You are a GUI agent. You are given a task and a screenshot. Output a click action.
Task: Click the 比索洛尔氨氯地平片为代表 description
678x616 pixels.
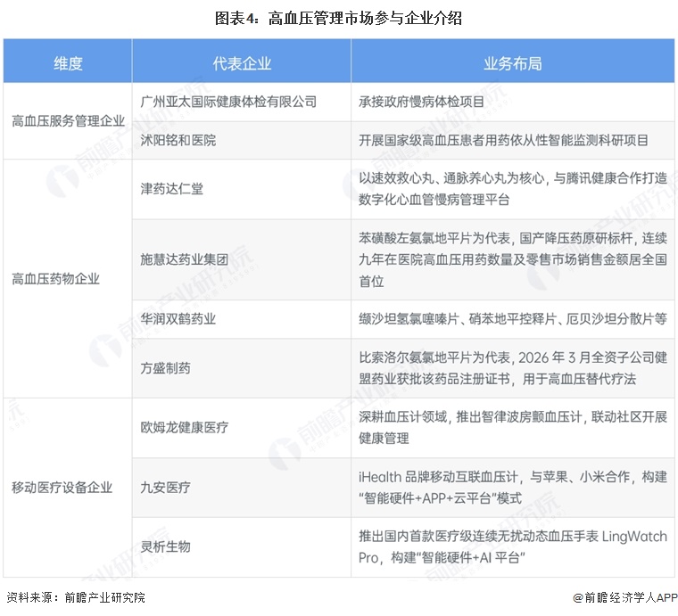tap(513, 368)
